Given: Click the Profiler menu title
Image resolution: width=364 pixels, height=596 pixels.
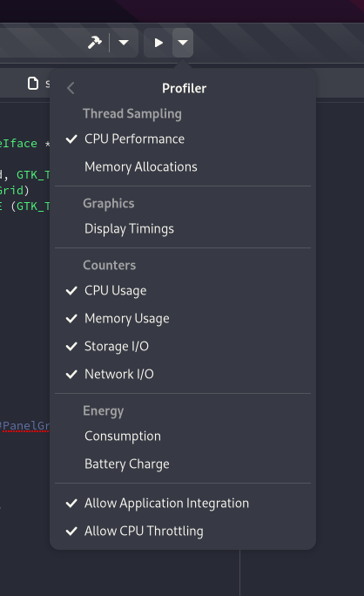Looking at the screenshot, I should click(184, 88).
